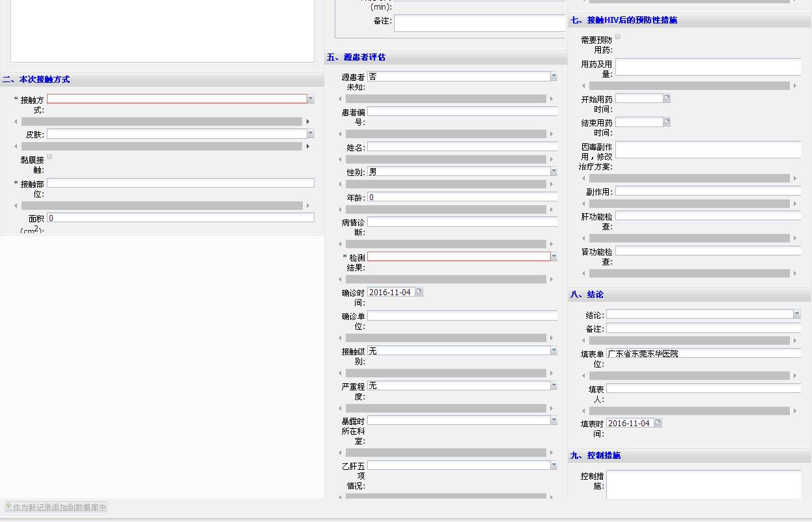Open the 性别 dropdown showing 男
812x522 pixels.
pyautogui.click(x=554, y=171)
